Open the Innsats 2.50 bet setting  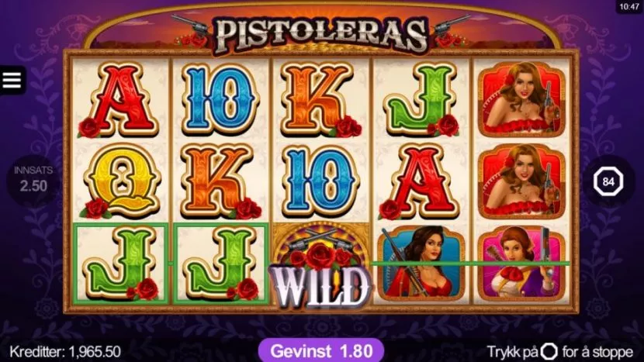[x=33, y=179]
